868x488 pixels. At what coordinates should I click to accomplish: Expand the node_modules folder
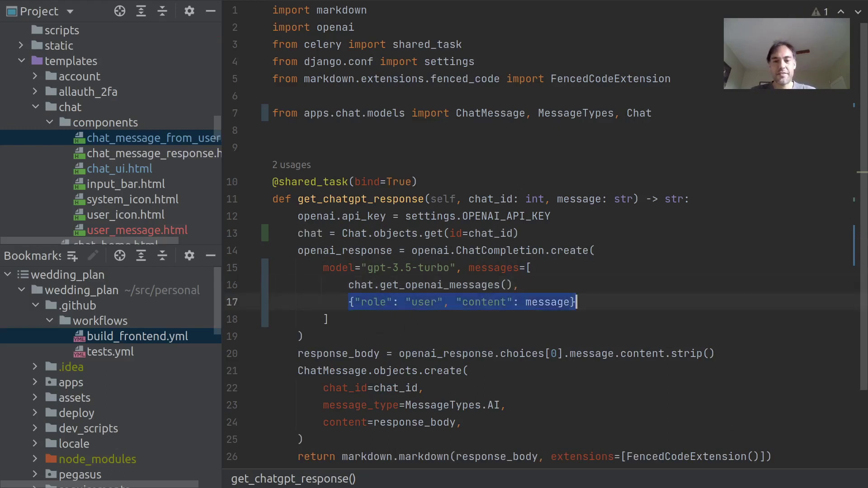[x=35, y=459]
